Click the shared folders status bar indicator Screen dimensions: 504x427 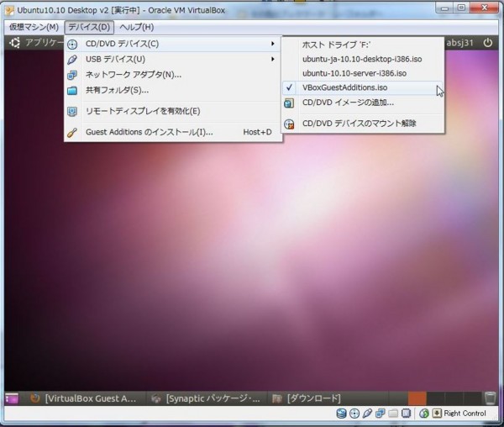tap(393, 414)
